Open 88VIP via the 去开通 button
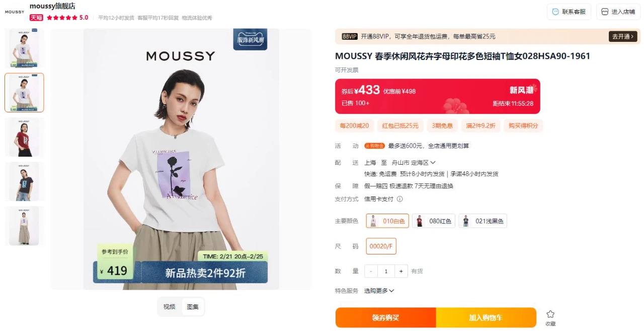 [623, 36]
